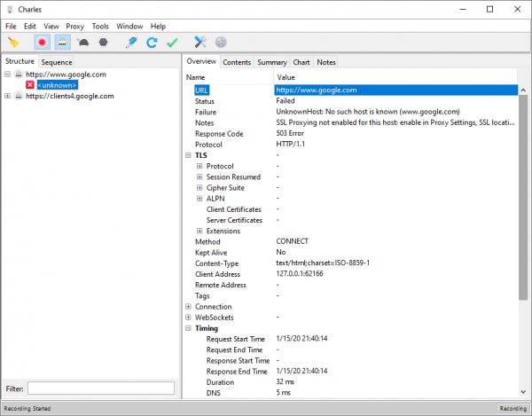Open the Window menu
This screenshot has width=532, height=416.
(x=129, y=27)
